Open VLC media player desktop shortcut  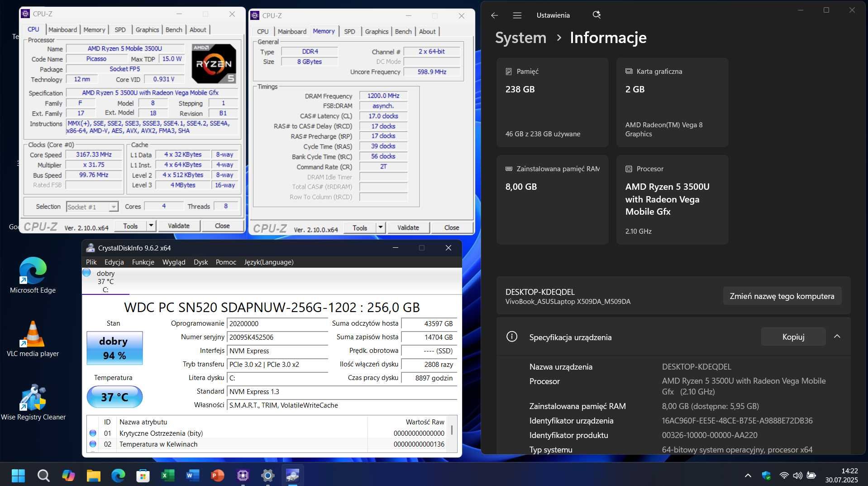point(33,339)
